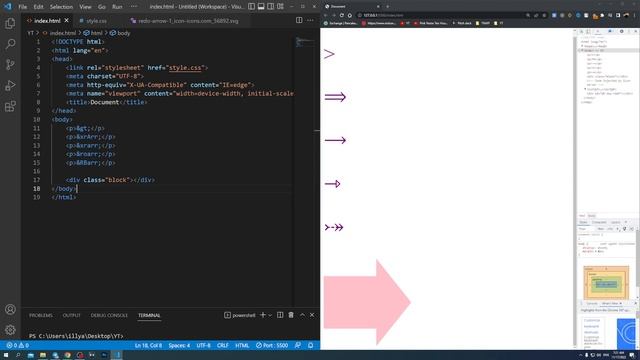The image size is (640, 360).
Task: Open the Run menu
Action: [x=117, y=7]
